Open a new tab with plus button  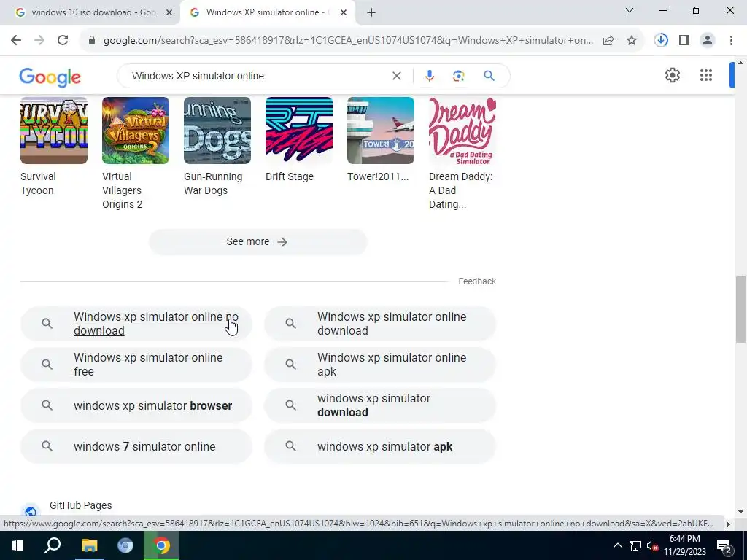point(371,12)
